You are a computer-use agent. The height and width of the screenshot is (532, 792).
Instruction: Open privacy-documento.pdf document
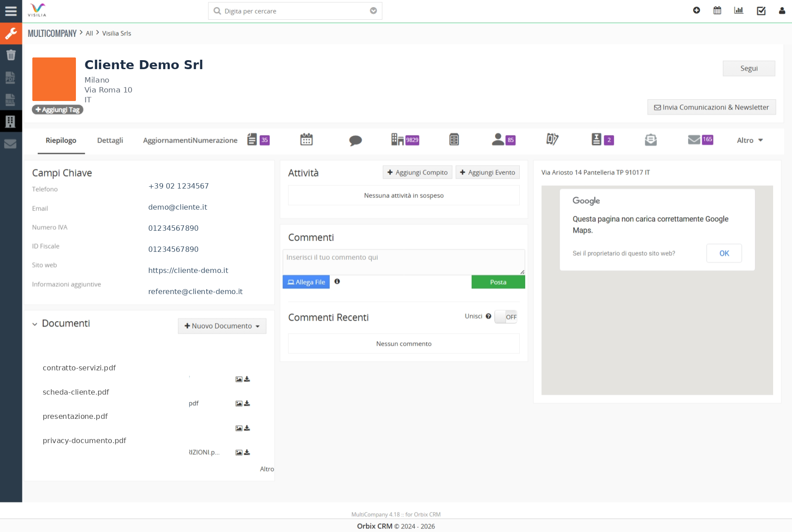click(x=84, y=440)
